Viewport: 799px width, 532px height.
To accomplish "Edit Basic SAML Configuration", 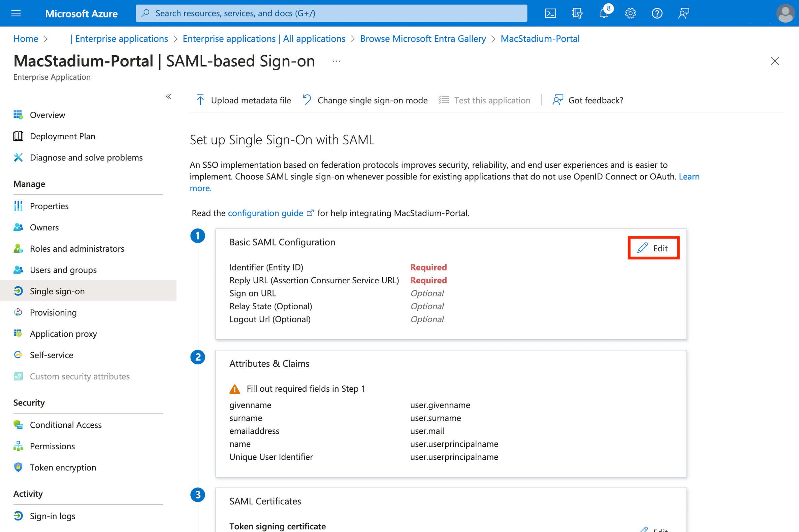I will (653, 248).
